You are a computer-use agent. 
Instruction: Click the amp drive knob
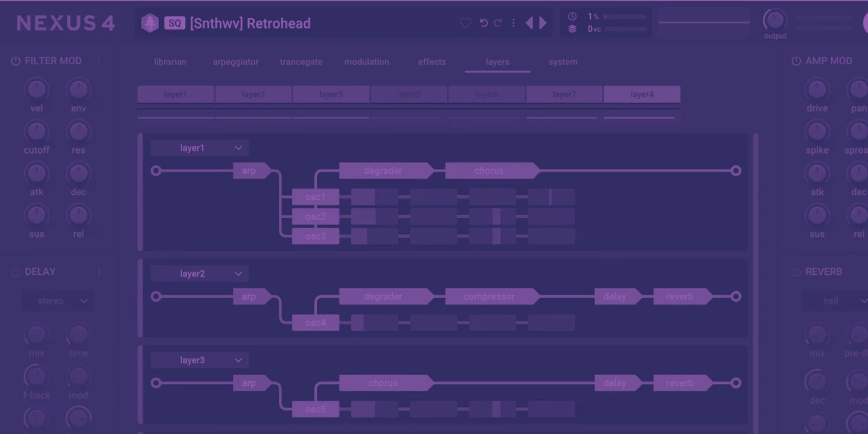click(817, 89)
